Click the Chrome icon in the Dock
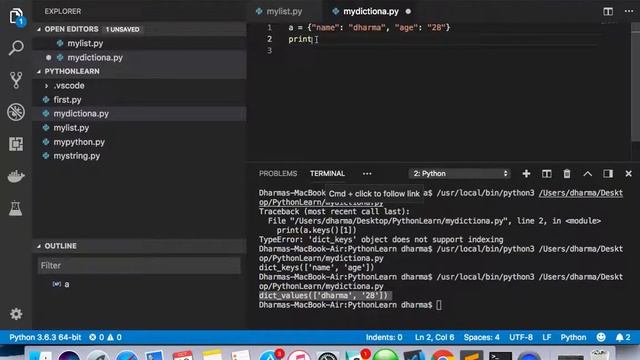640x360 pixels. pyautogui.click(x=442, y=355)
